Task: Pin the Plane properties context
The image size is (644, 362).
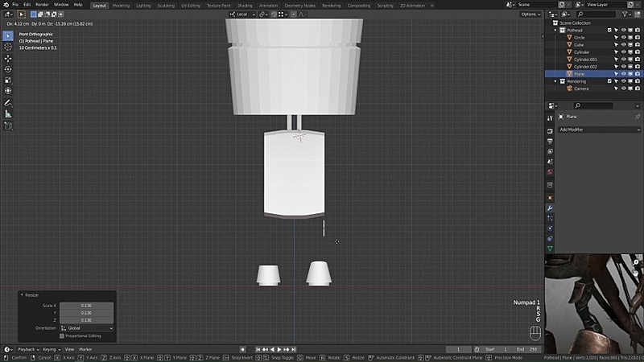Action: click(638, 117)
